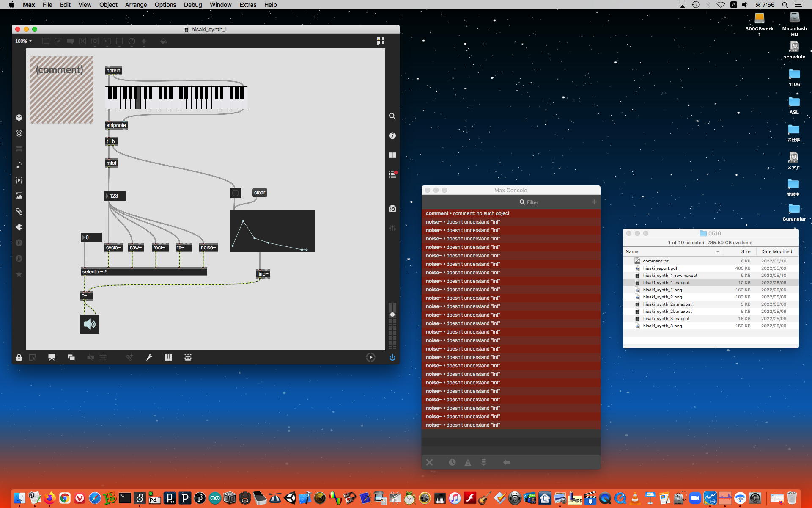Open the Max Console sidebar icon
Image resolution: width=812 pixels, height=508 pixels.
tap(392, 175)
